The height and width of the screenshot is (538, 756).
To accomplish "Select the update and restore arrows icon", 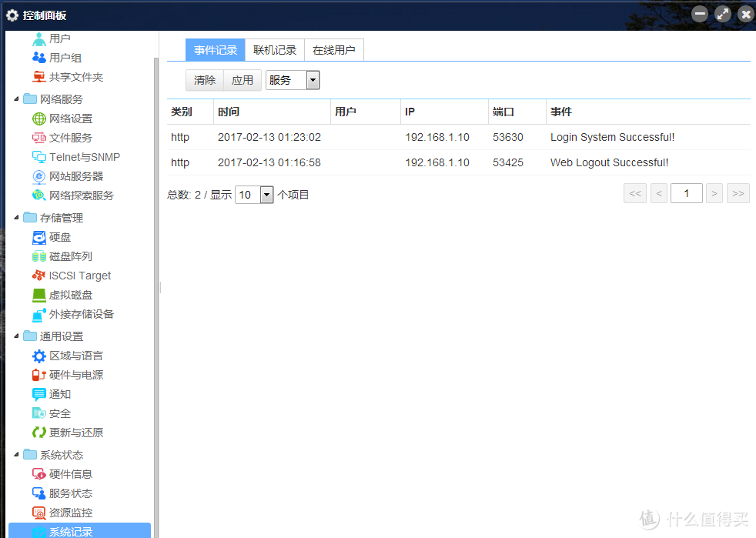I will click(x=39, y=433).
